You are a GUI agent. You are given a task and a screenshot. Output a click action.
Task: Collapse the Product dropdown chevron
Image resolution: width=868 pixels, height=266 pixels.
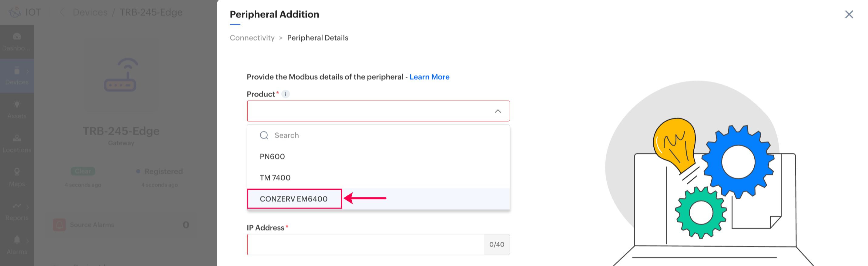(497, 111)
